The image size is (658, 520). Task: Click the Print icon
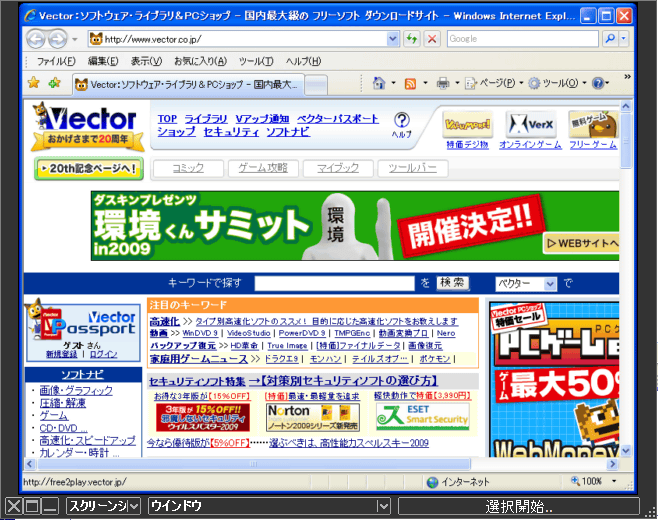pyautogui.click(x=443, y=83)
